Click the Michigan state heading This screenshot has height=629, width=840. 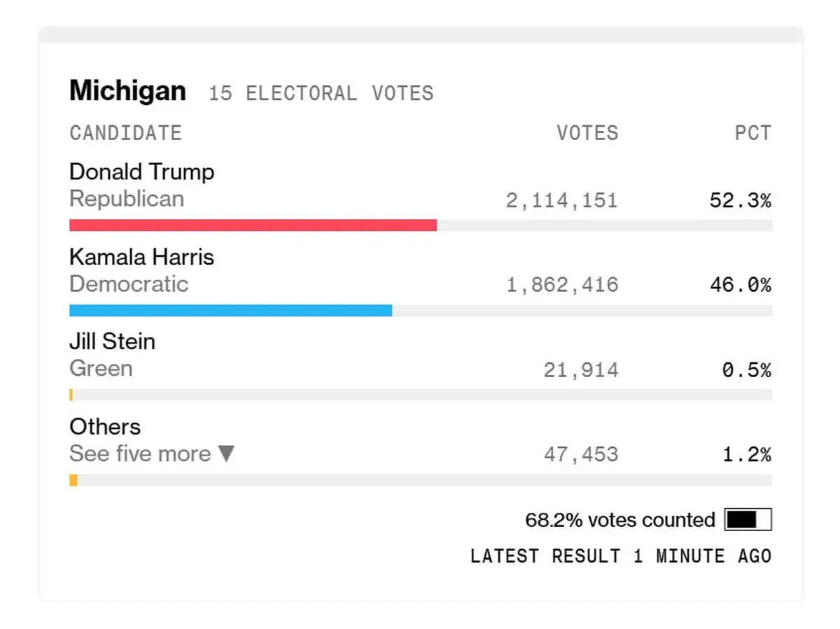tap(128, 91)
